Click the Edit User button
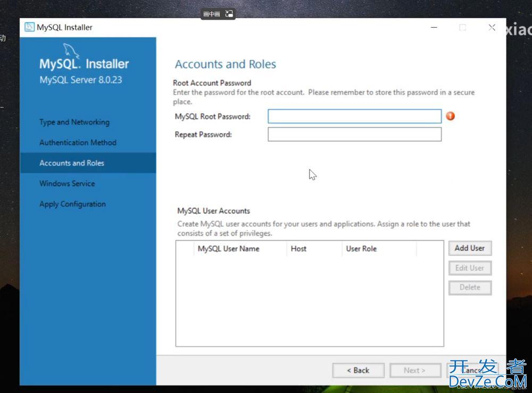532x393 pixels. pos(470,268)
